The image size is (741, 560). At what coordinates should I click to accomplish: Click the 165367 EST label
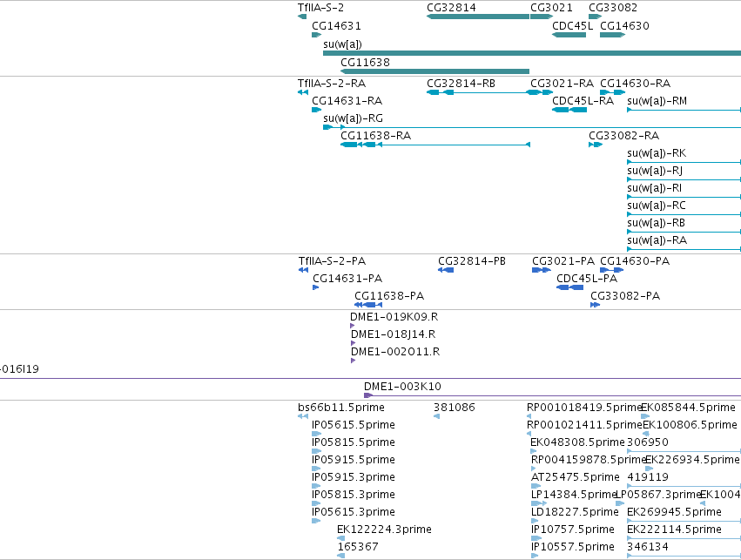coord(358,547)
